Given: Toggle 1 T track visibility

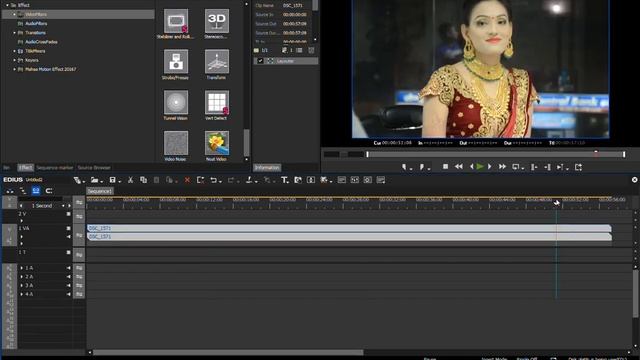Looking at the screenshot, I should 69,252.
